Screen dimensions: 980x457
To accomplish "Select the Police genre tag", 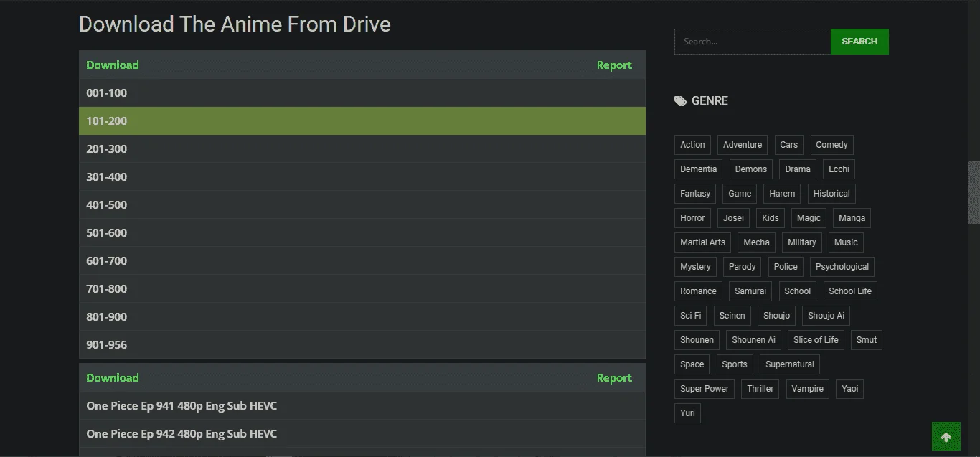I will [x=786, y=267].
